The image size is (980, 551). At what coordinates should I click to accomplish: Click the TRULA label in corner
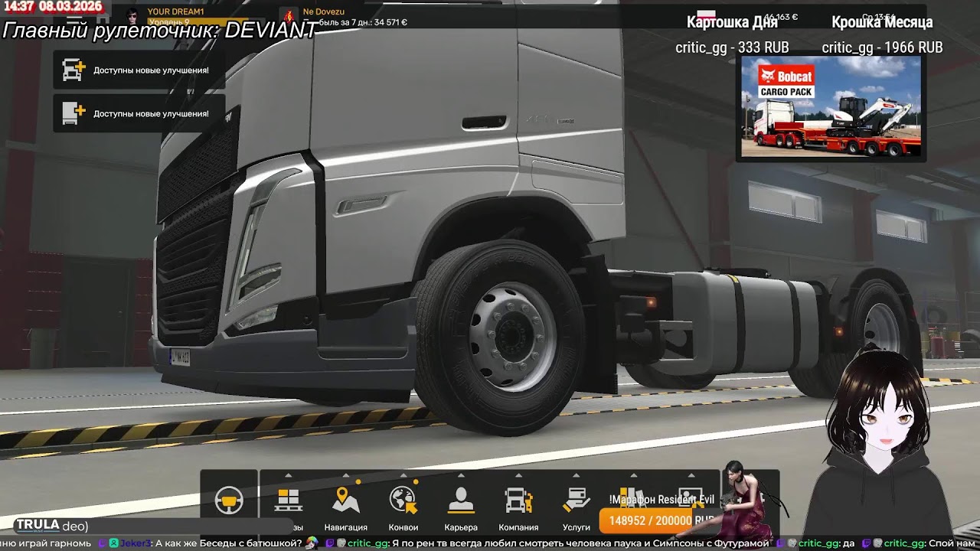tap(38, 525)
